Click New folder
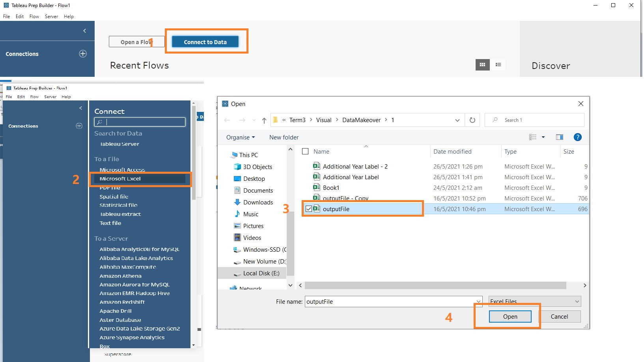644x362 pixels. point(284,137)
